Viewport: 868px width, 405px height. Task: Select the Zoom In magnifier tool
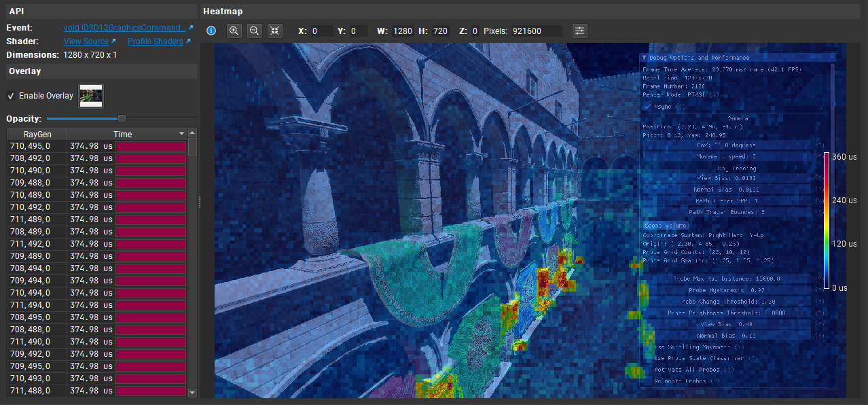pos(234,31)
